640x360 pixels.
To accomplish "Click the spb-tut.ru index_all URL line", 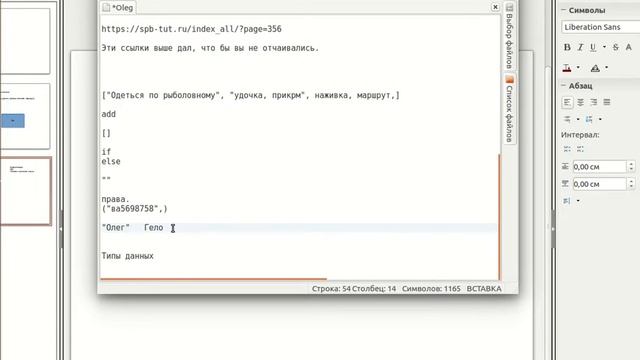I will [x=191, y=29].
